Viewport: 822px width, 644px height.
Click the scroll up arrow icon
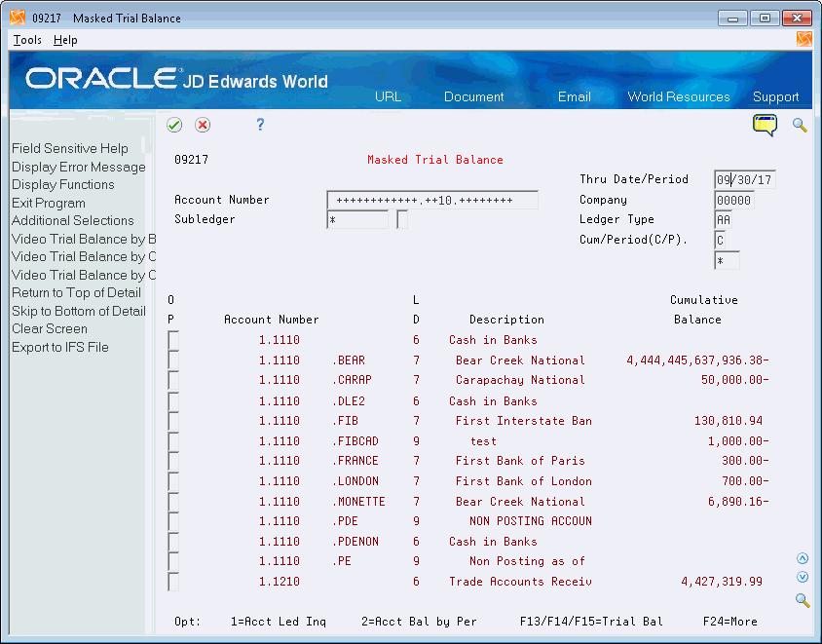[803, 558]
